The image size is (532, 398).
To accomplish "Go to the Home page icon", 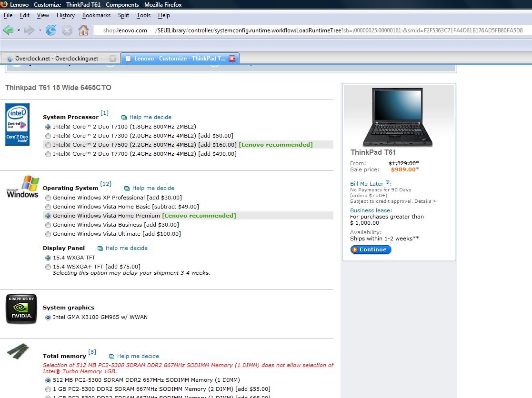I will coord(83,30).
